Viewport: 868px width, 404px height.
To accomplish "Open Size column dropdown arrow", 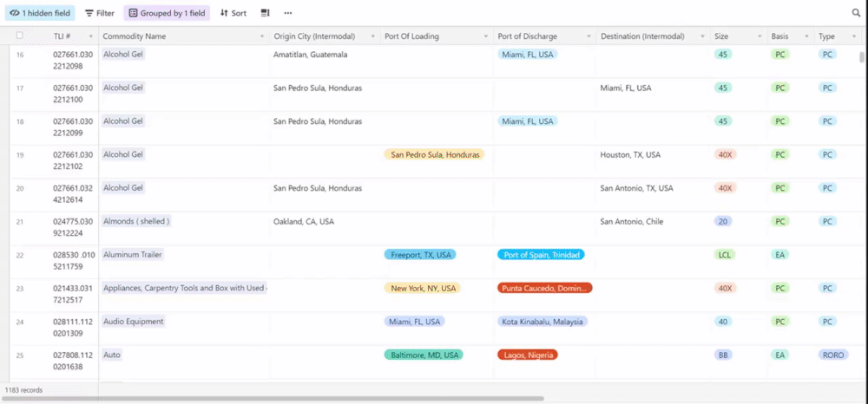I will tap(759, 36).
